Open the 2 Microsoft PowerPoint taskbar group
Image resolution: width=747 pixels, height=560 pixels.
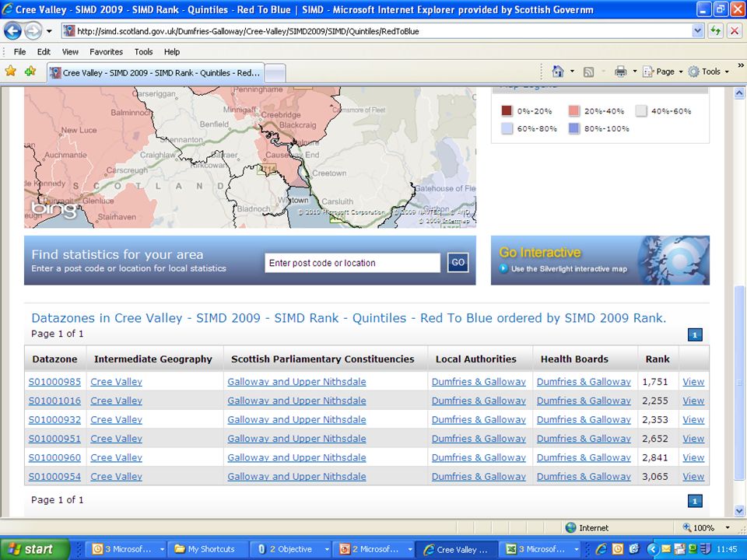point(374,549)
